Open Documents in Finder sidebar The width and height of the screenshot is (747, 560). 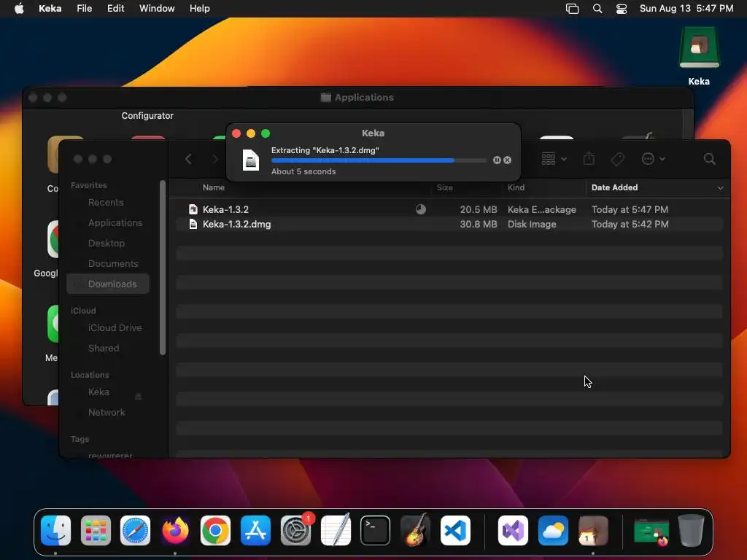pos(113,264)
